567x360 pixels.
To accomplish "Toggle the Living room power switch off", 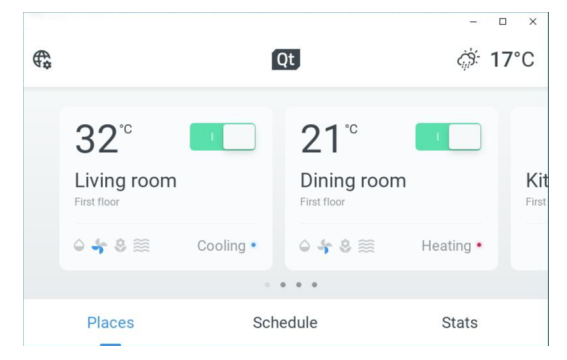I will tap(223, 137).
